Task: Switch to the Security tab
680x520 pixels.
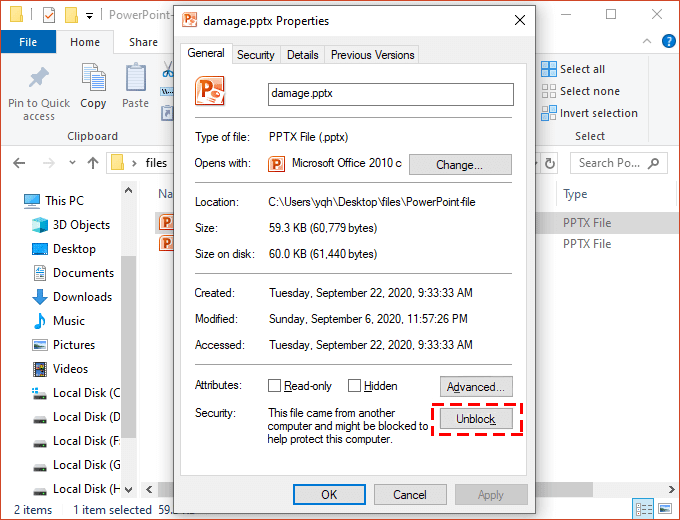Action: click(256, 55)
